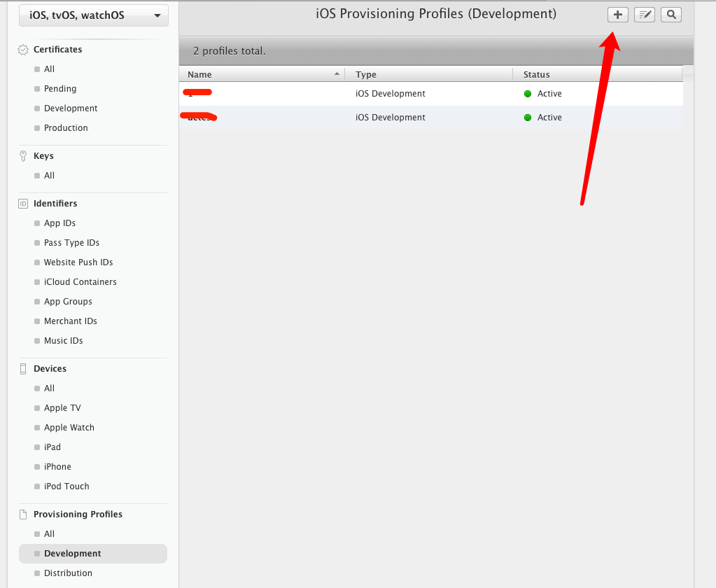Open All under Devices
This screenshot has height=588, width=716.
pos(49,388)
